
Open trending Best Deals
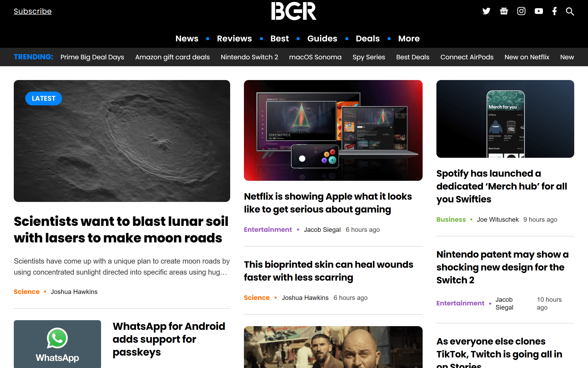click(413, 57)
